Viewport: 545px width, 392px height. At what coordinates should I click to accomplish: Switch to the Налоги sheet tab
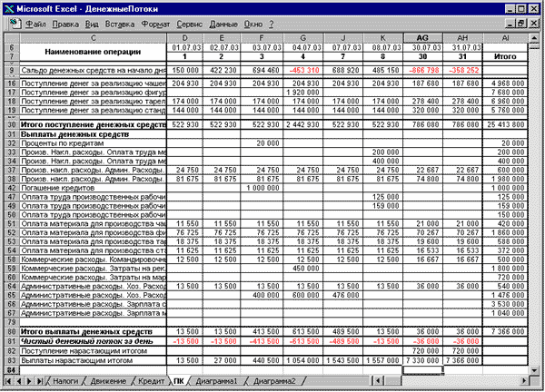pyautogui.click(x=65, y=381)
